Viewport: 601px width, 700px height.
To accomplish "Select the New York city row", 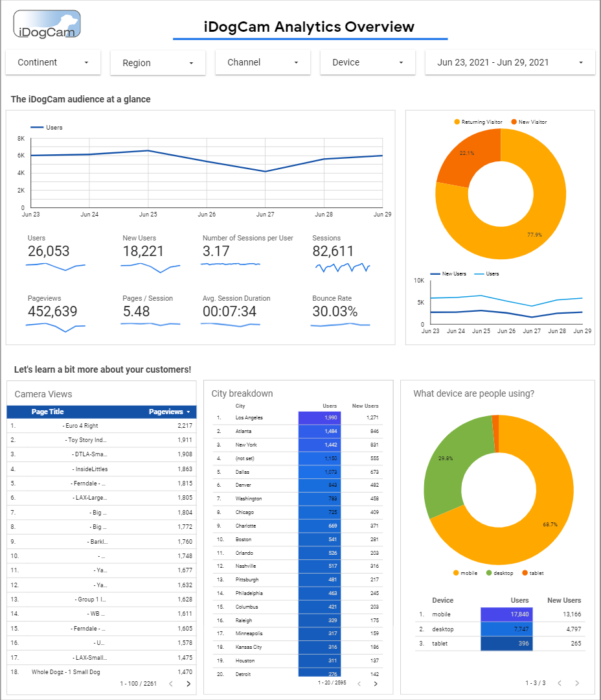I will coord(298,445).
